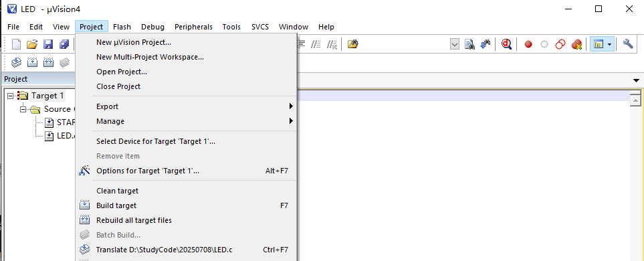Kill all breakpoints with the red X icon
Viewport: 644px width, 261px height.
(x=576, y=44)
